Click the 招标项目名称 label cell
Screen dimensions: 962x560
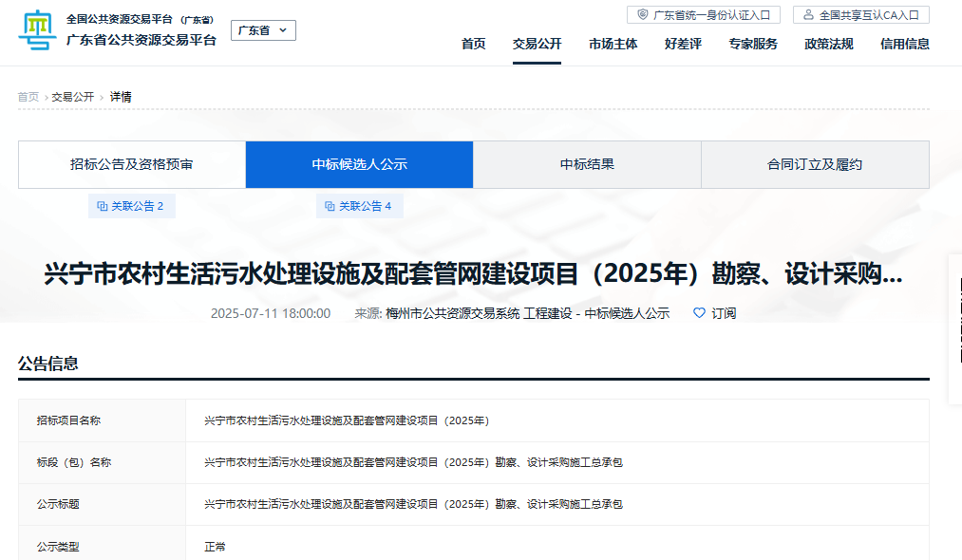(x=102, y=420)
